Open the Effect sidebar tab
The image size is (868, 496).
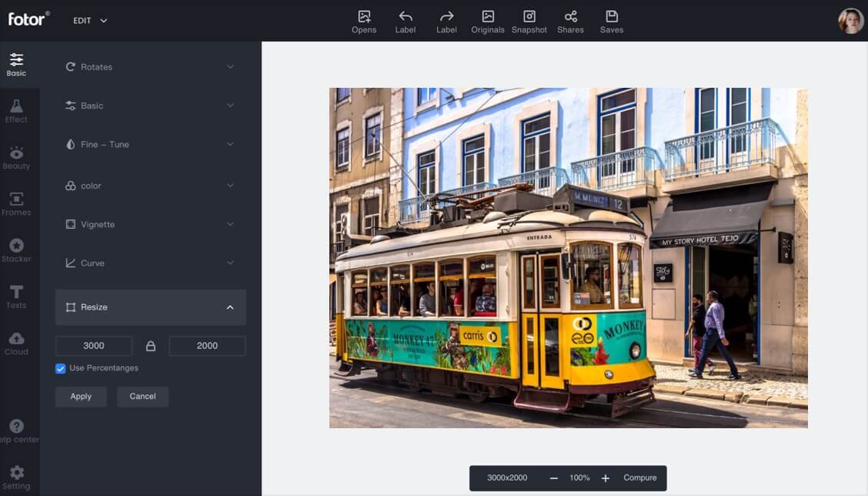point(17,111)
